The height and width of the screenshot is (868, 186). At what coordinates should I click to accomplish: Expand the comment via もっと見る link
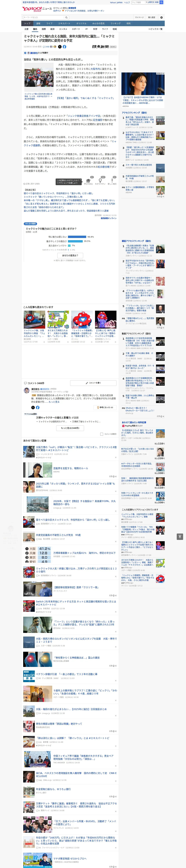(54, 402)
